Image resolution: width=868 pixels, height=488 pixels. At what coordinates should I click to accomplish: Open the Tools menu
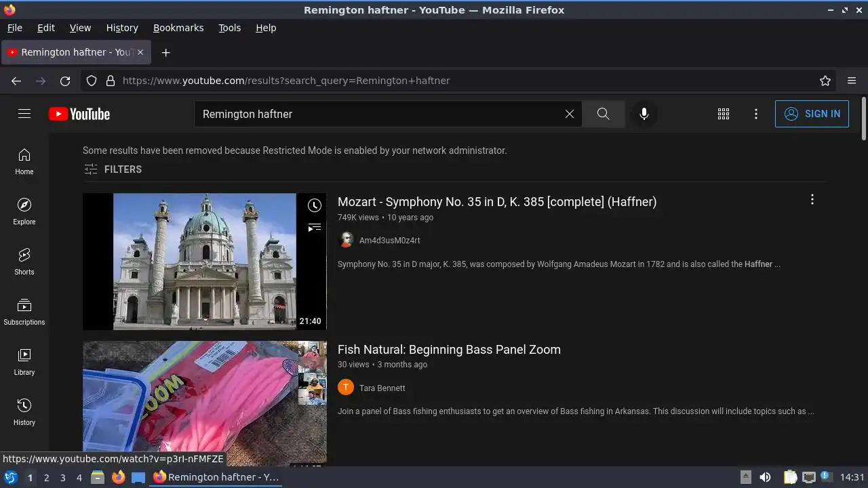pos(229,28)
